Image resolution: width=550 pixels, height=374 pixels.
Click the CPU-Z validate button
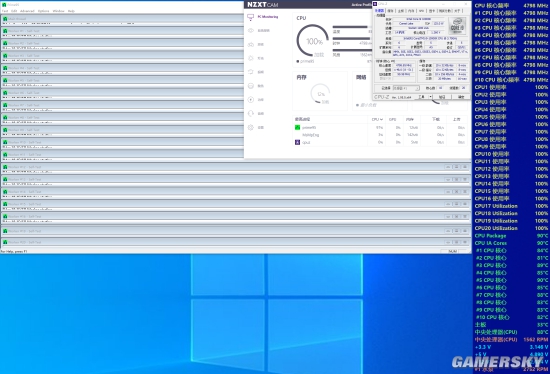pos(442,97)
